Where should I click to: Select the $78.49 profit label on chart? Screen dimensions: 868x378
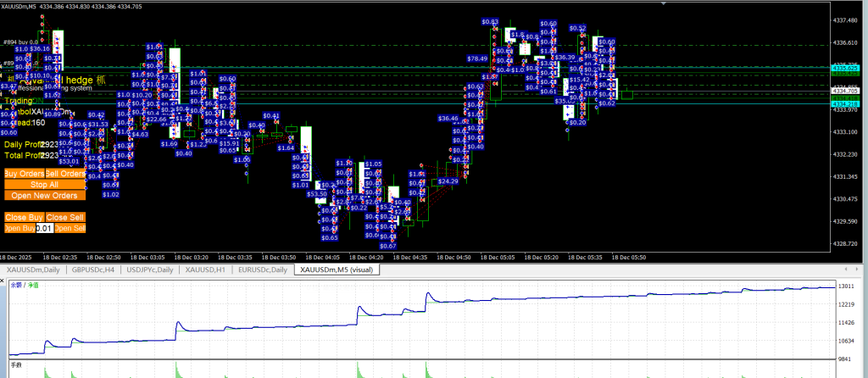point(477,58)
